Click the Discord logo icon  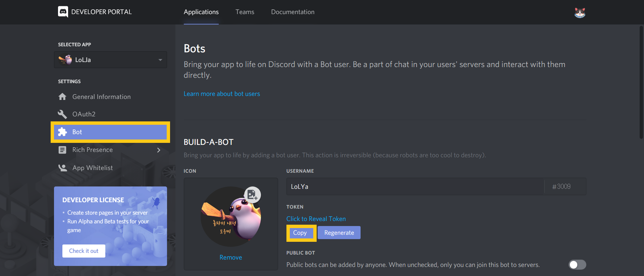(63, 12)
